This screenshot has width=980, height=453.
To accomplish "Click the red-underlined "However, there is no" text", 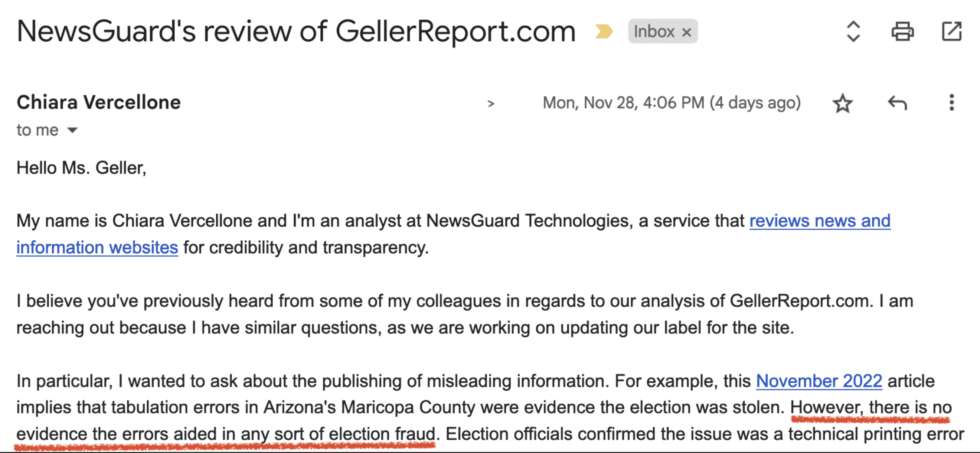I will pyautogui.click(x=871, y=407).
